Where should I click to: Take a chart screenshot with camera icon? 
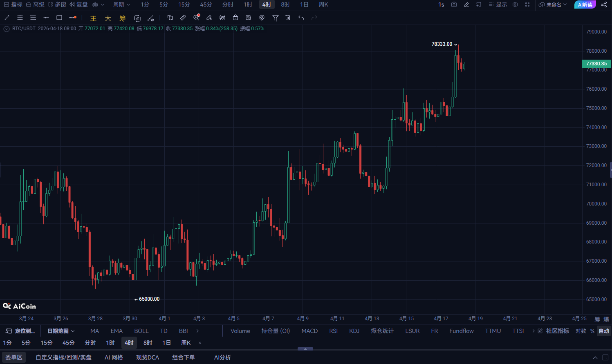[454, 4]
